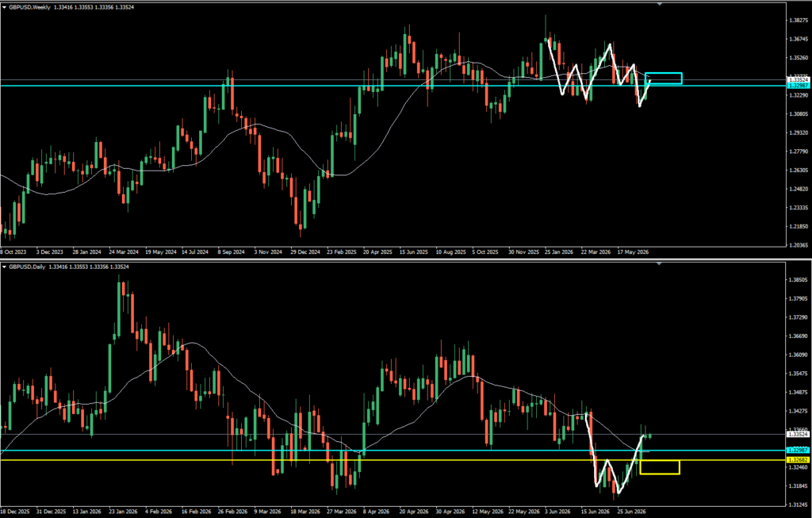Click the cyan 1.32987 price tag on daily chart
This screenshot has width=812, height=518.
[799, 450]
